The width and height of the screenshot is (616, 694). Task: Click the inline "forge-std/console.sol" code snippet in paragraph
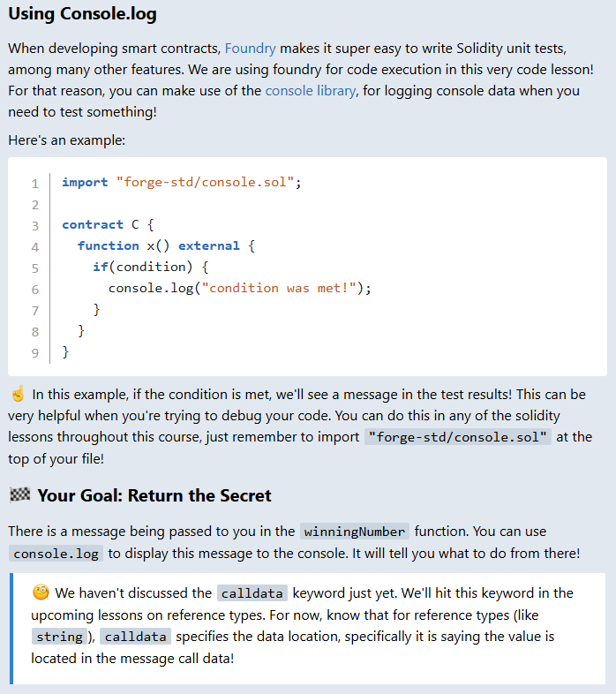pos(458,437)
